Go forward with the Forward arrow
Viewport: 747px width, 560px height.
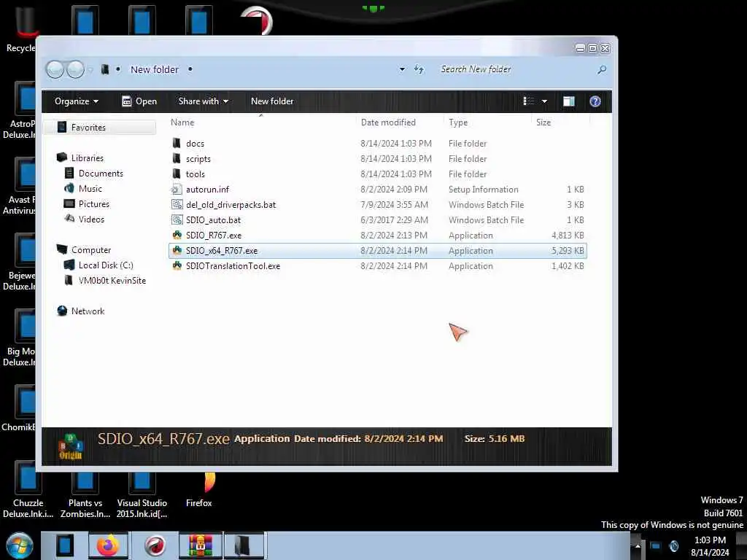[x=75, y=69]
